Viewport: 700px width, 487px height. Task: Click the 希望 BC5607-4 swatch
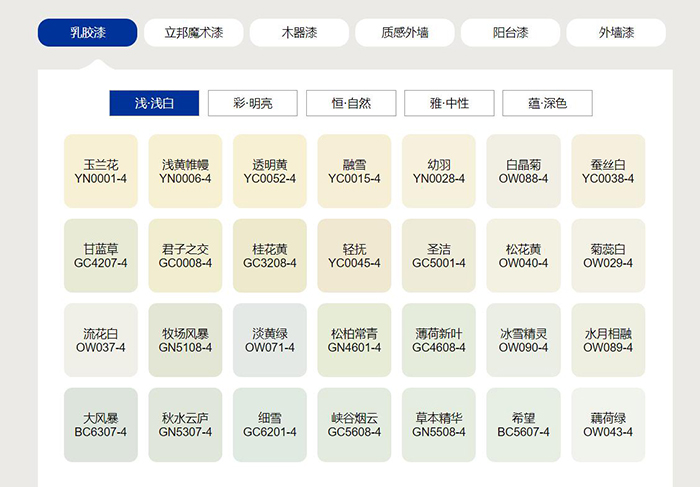523,425
